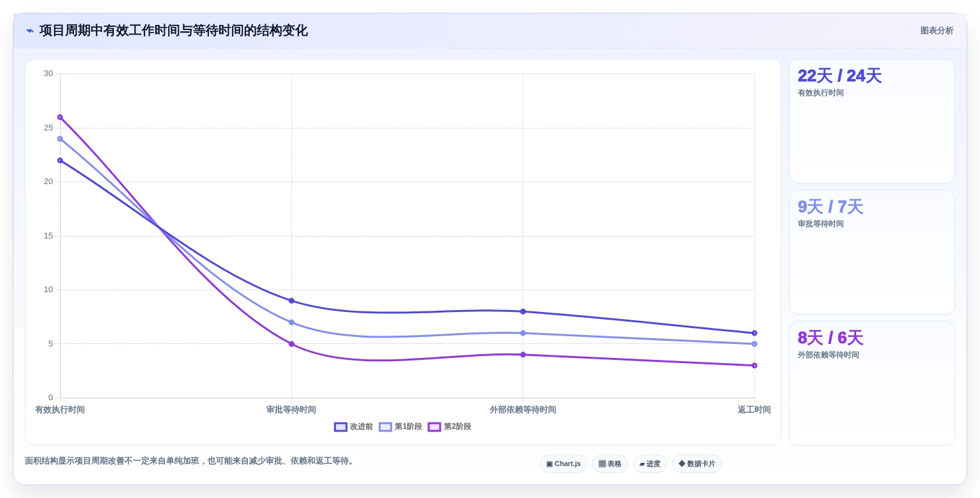The height and width of the screenshot is (498, 980).
Task: Click the y-axis value 15
Action: click(49, 236)
